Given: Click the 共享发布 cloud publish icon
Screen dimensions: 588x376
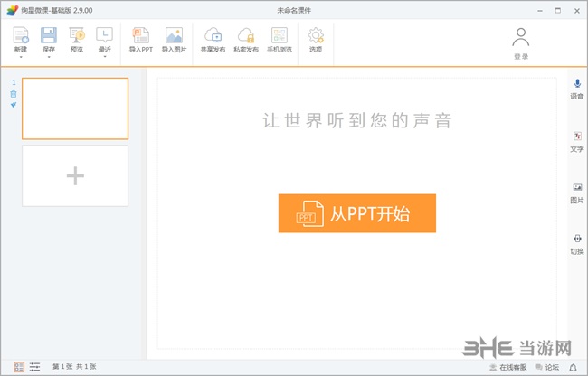Looking at the screenshot, I should 213,35.
